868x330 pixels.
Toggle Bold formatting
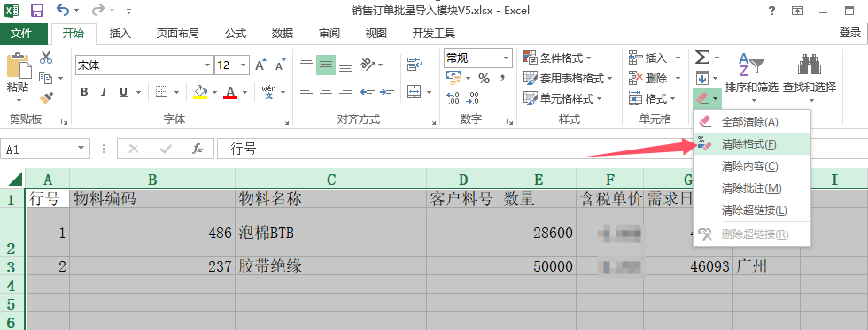coord(84,92)
